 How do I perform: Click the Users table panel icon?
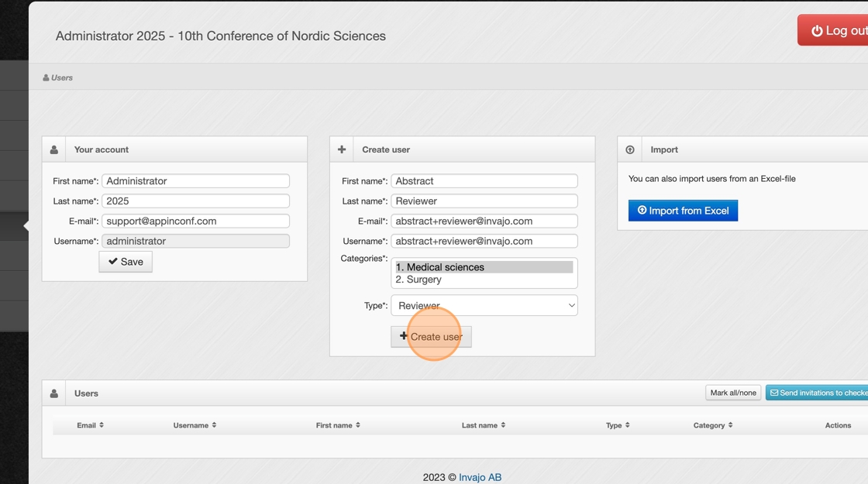tap(54, 393)
